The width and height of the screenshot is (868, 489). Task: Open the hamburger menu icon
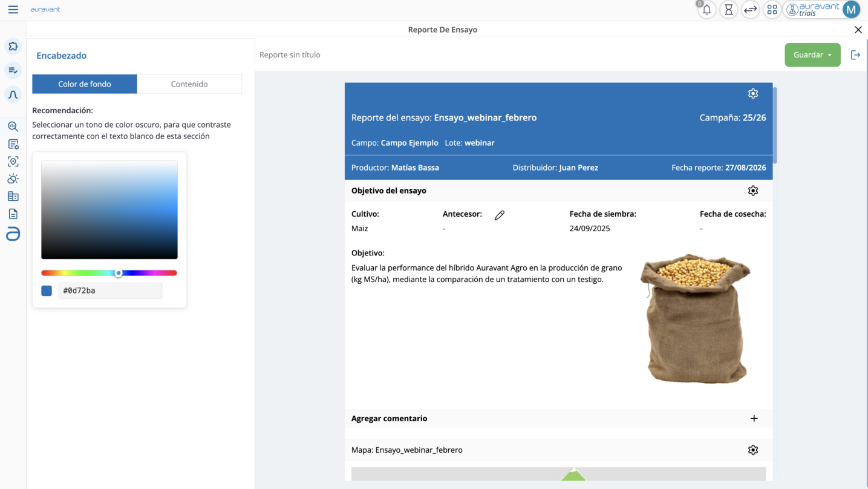pyautogui.click(x=13, y=10)
